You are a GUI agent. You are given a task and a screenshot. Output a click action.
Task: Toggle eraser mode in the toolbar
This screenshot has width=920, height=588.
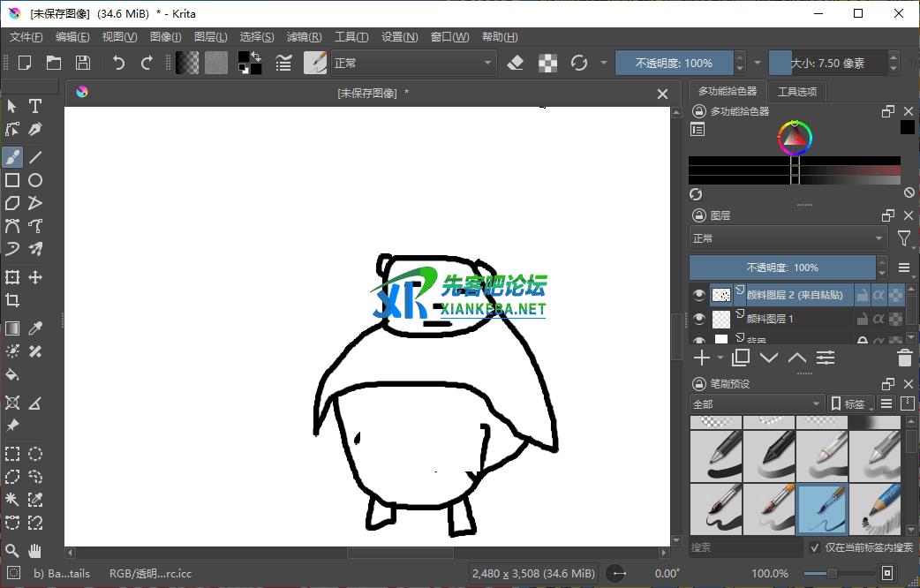click(516, 63)
